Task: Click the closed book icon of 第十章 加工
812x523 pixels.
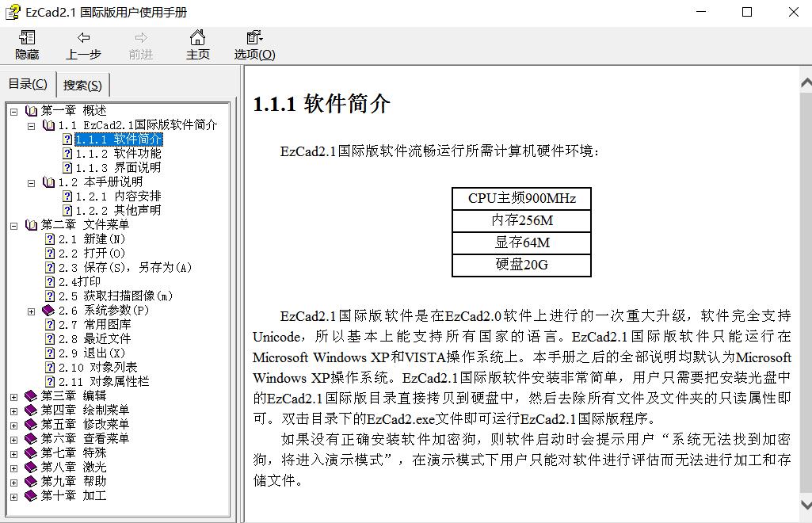Action: tap(31, 496)
